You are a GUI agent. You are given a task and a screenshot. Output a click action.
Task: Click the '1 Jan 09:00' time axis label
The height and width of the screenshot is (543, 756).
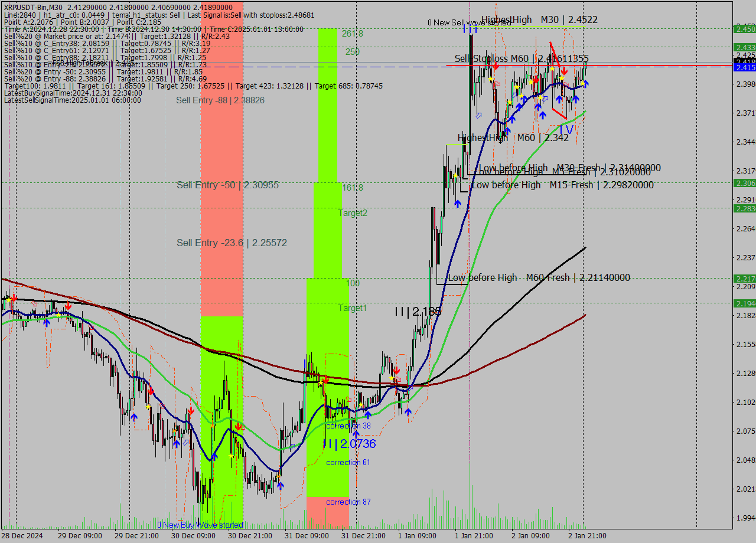pos(417,536)
